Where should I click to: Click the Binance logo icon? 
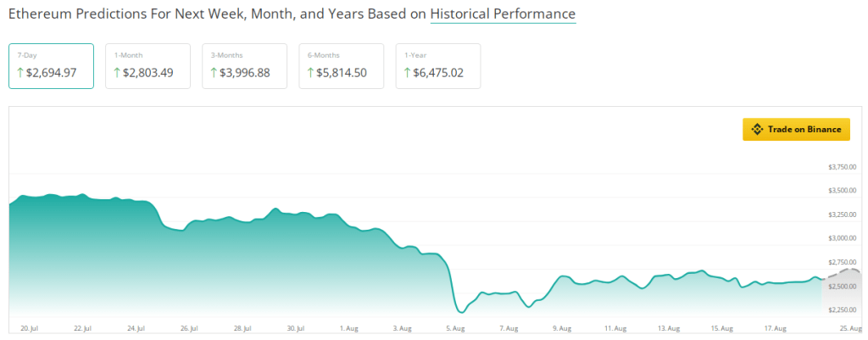click(x=757, y=129)
